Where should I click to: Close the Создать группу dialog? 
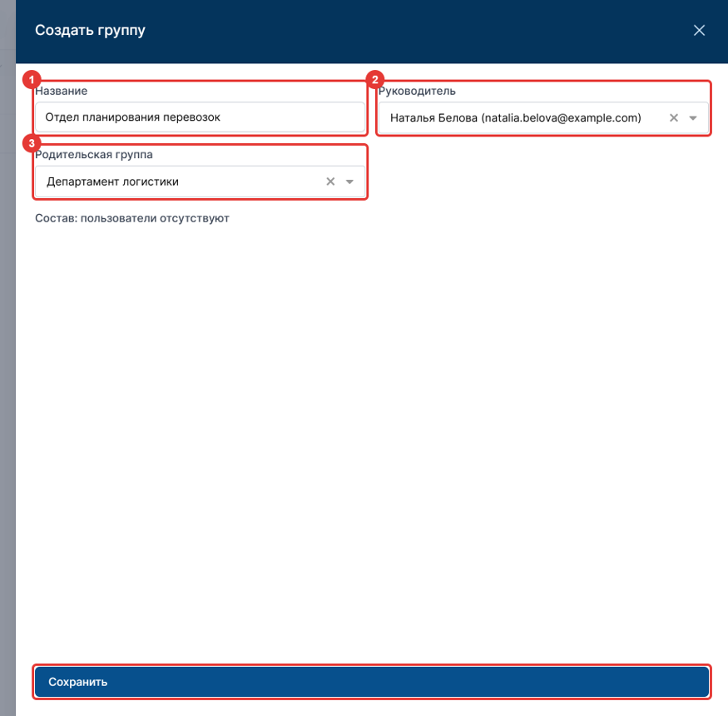pos(699,31)
